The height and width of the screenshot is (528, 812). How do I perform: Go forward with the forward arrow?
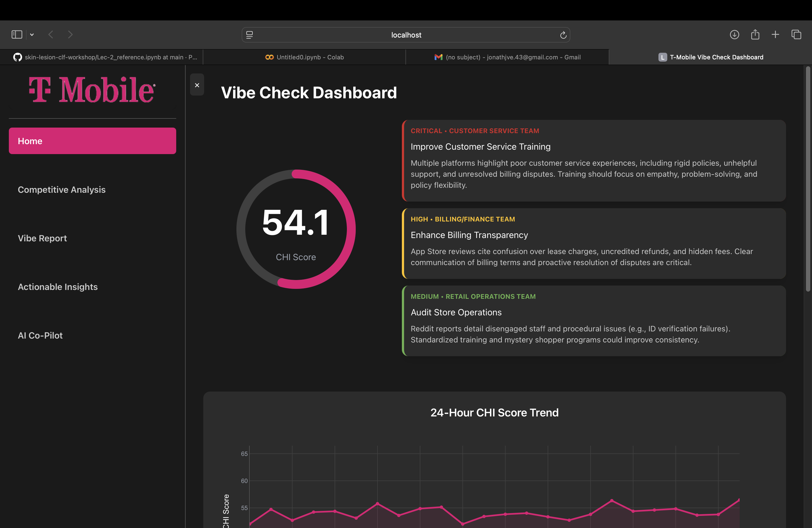pos(70,35)
